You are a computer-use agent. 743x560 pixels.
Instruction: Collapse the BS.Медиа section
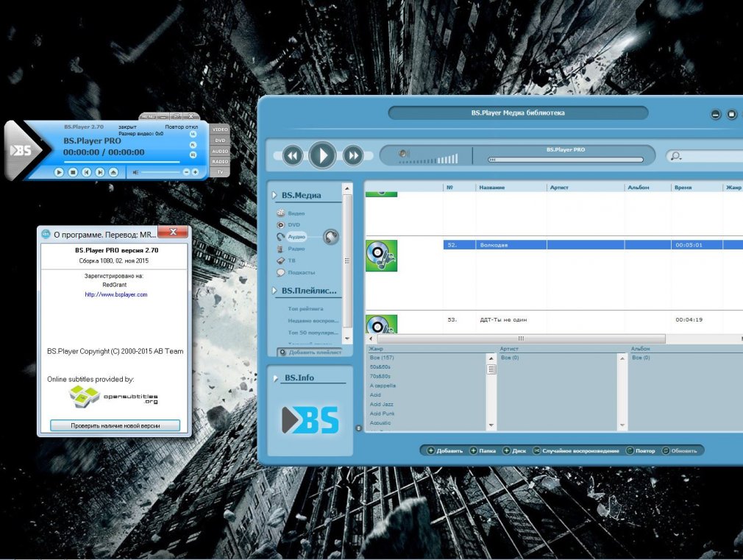coord(274,195)
